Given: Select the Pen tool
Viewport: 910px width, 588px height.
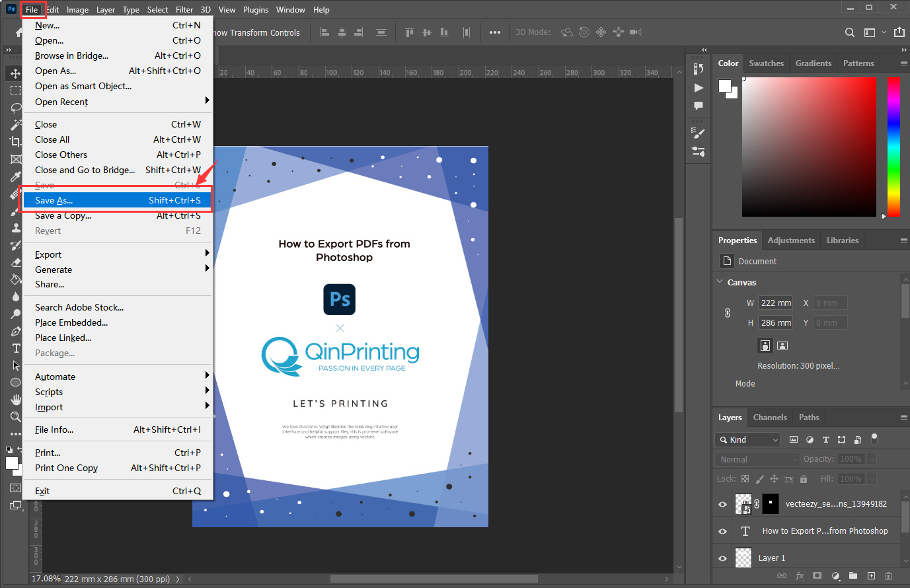Looking at the screenshot, I should (15, 331).
